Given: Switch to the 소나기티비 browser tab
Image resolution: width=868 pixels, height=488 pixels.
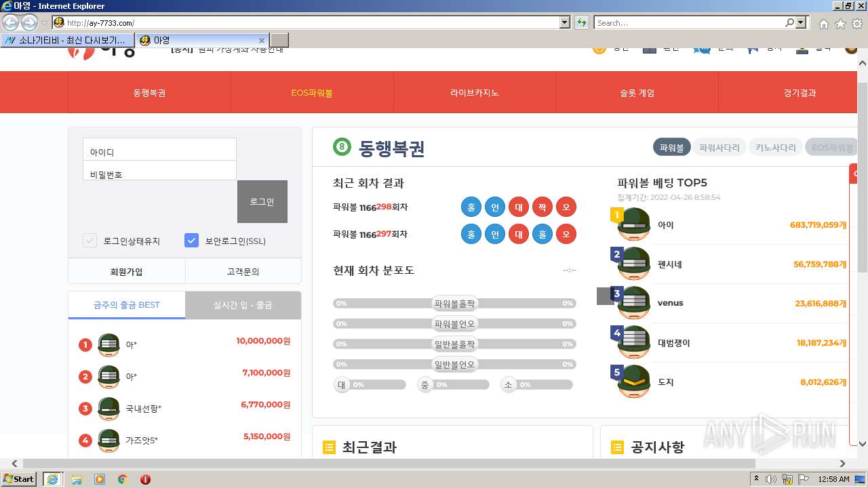Looking at the screenshot, I should click(67, 40).
